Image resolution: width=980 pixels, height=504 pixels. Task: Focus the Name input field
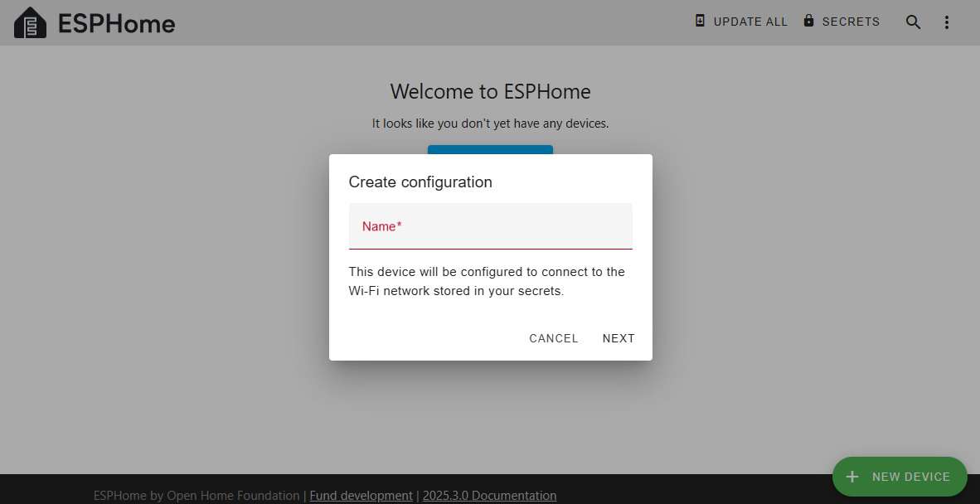click(x=491, y=226)
